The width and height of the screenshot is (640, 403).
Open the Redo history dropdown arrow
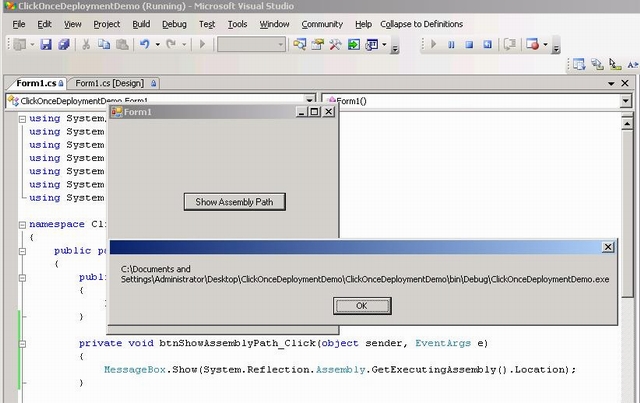184,45
